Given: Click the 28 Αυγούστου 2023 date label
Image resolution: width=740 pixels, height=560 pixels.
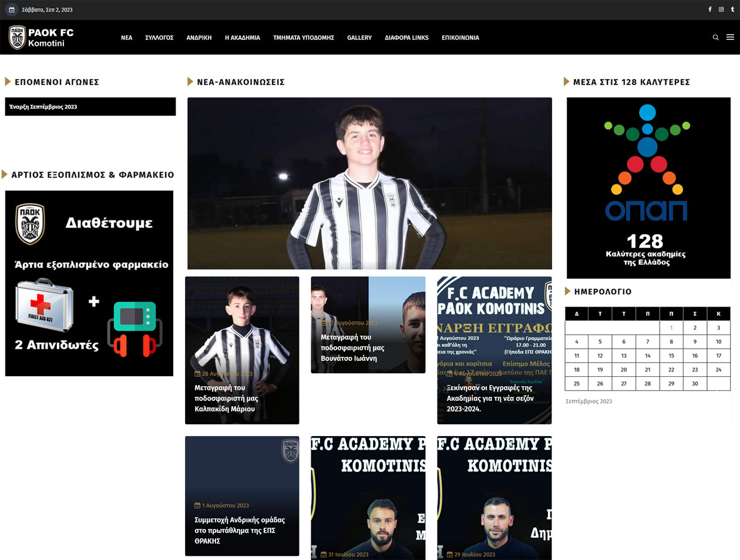Looking at the screenshot, I should tap(223, 373).
